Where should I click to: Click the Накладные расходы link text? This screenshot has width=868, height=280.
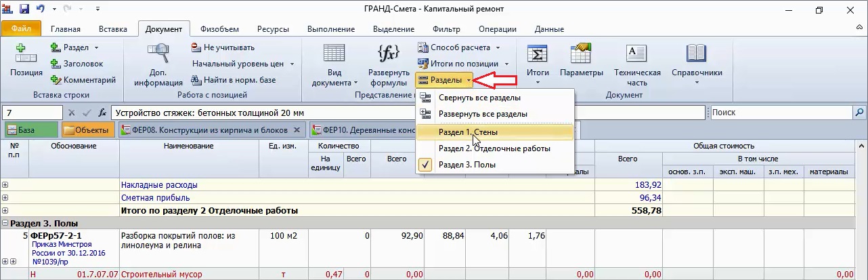coord(159,184)
